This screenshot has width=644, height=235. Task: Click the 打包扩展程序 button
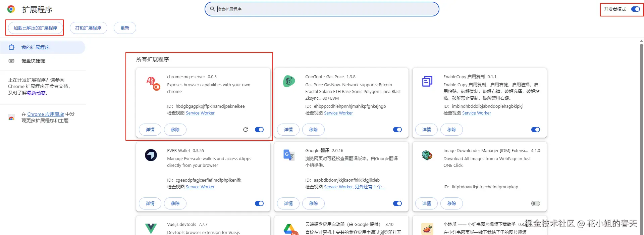[x=89, y=28]
